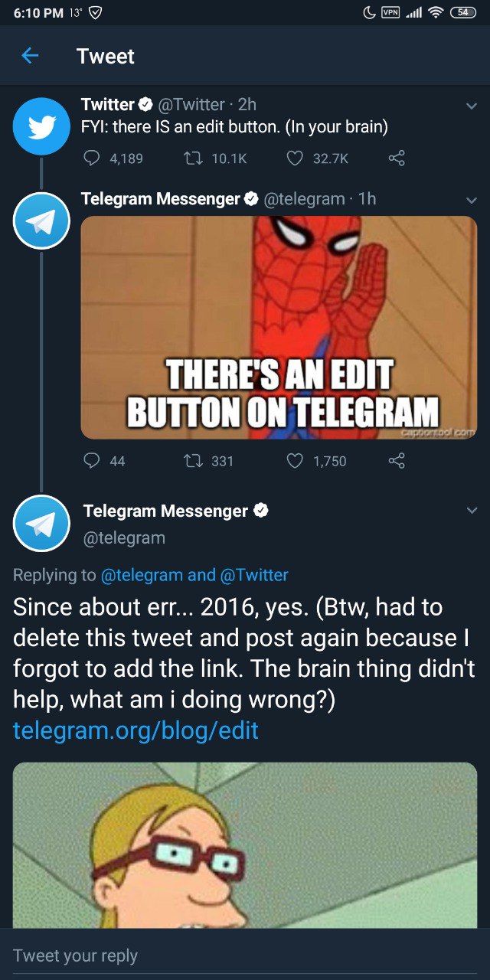Share Twitter's edit button tweet
490x980 pixels.
click(396, 158)
